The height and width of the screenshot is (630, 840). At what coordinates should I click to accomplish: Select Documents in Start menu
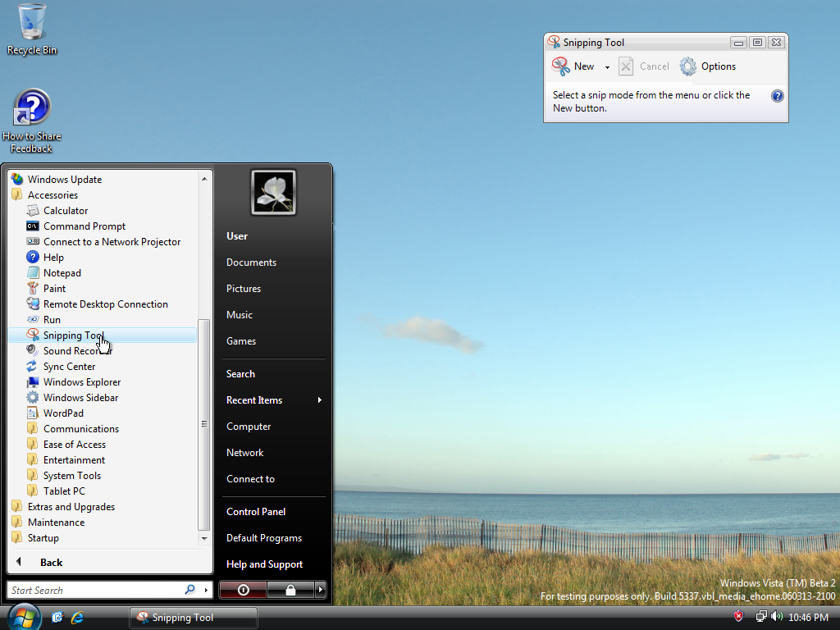(251, 262)
